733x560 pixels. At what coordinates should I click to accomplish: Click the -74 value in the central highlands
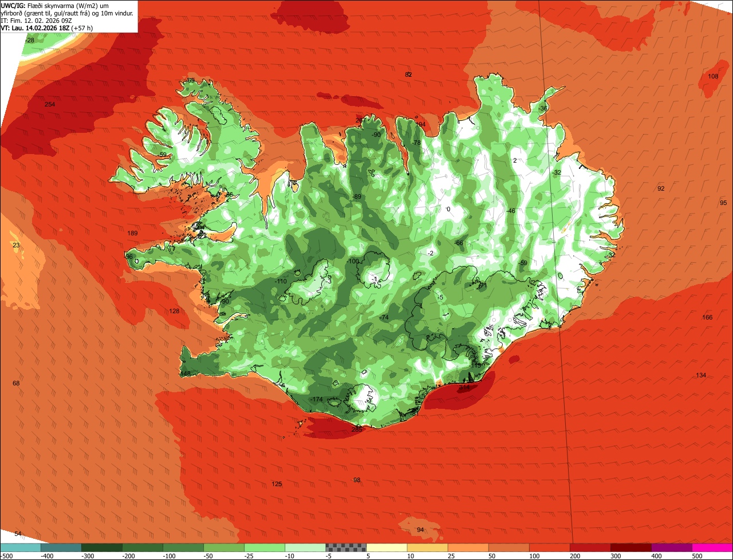[x=384, y=317]
